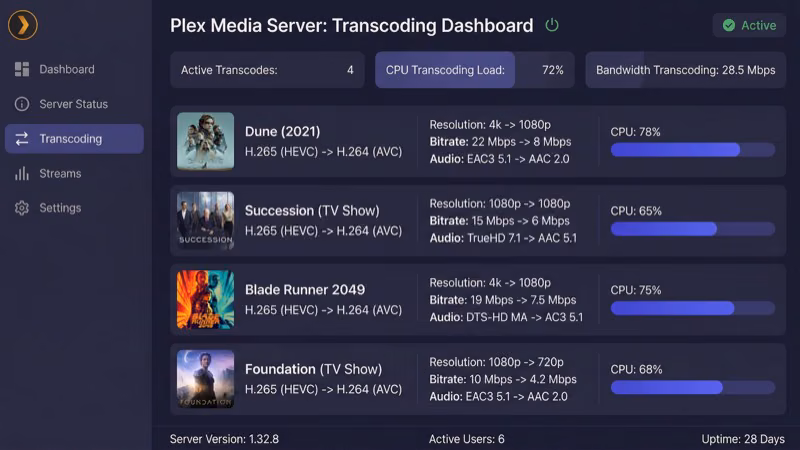Click the Active Transcodes count 4
The width and height of the screenshot is (800, 450).
[350, 70]
